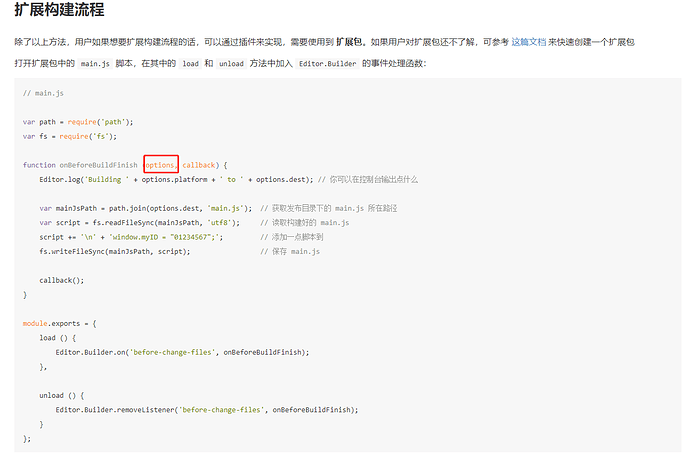Click the comment 保存 main.js

click(296, 252)
